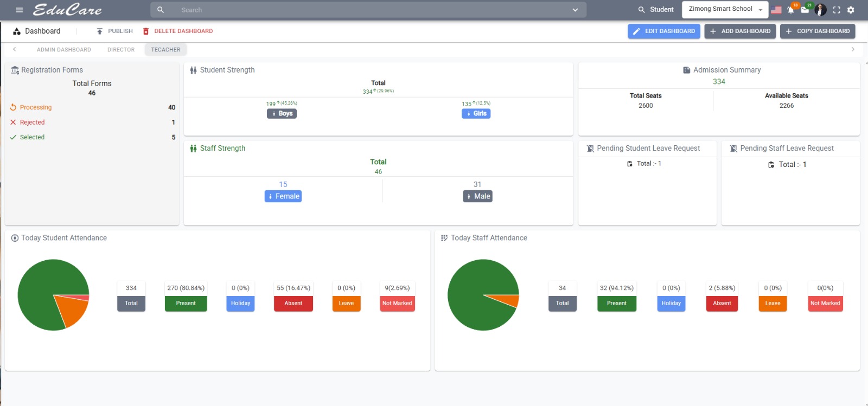Click the Dashboard home icon
This screenshot has height=406, width=868.
point(17,31)
